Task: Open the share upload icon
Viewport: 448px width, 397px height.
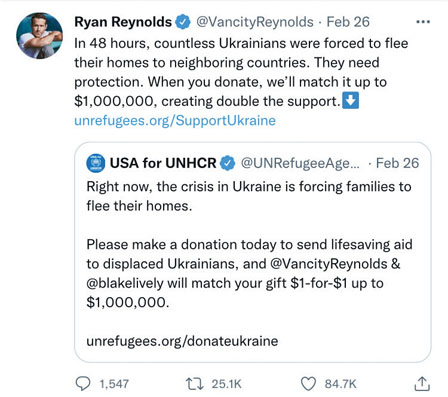Action: 422,384
